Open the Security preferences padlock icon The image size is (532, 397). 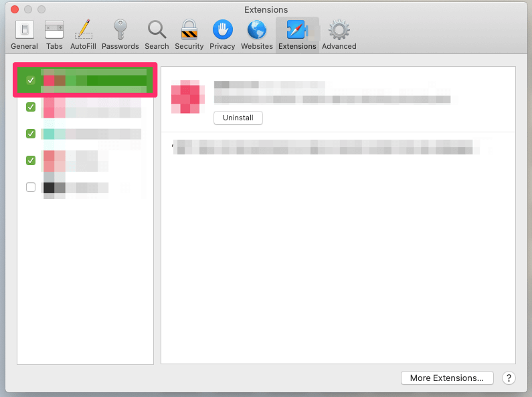pyautogui.click(x=189, y=34)
